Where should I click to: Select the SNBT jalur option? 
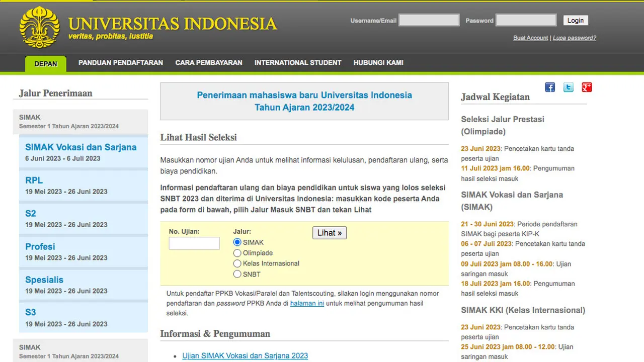[237, 274]
